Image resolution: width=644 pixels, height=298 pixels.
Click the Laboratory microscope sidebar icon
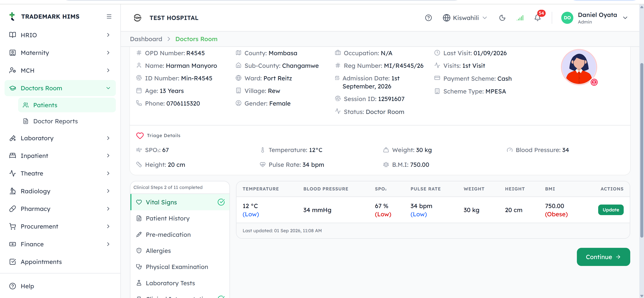click(x=12, y=138)
